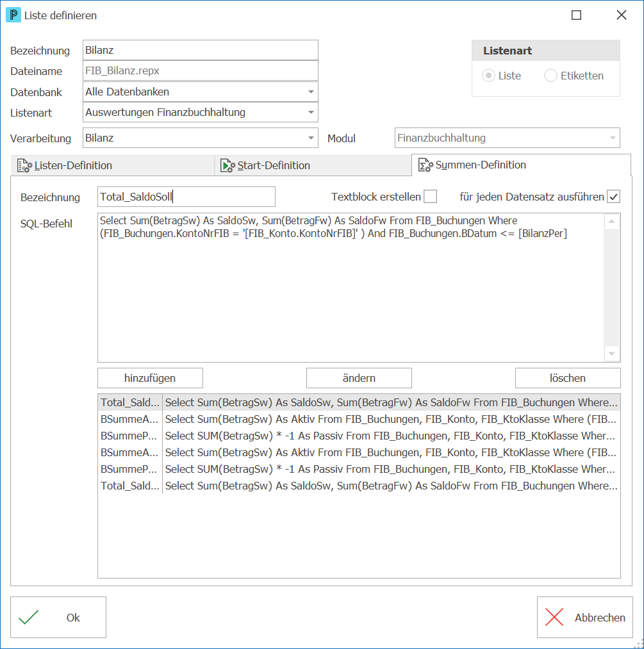Enable the Textblock erstellen checkbox
Screen dimensions: 644x649
430,197
